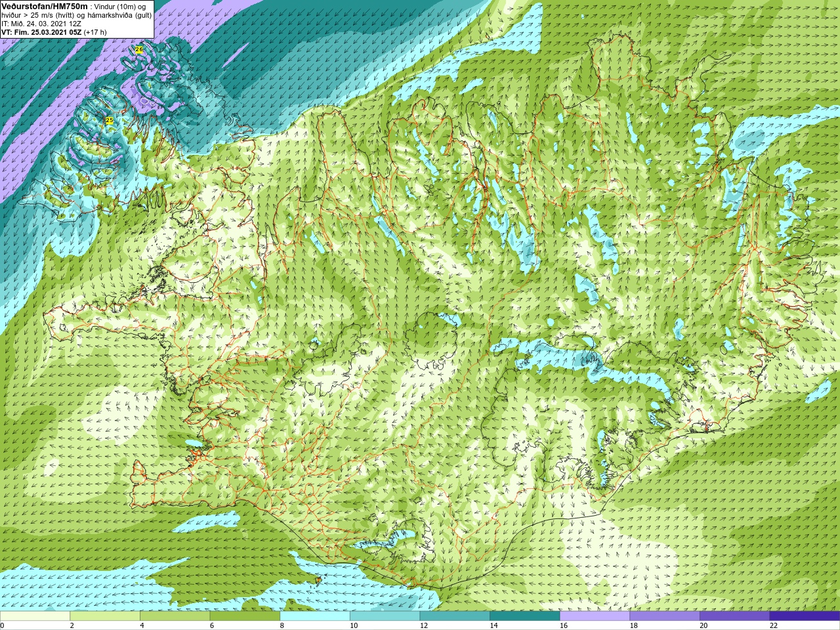Pick the violet 20–22 scale swatch
Screen dimensions: 840x630
click(735, 616)
